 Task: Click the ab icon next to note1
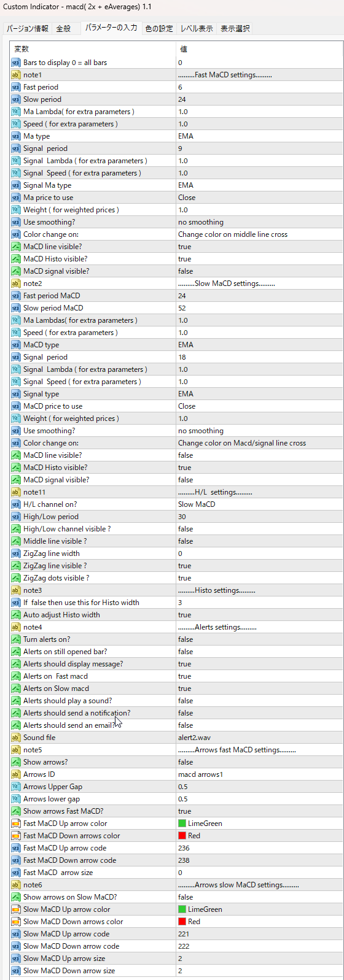point(16,75)
